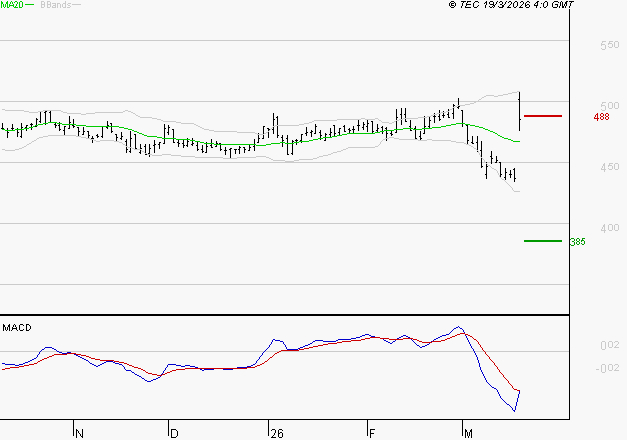Click the 450 price axis label
Viewport: 627px width, 440px height.
[x=609, y=167]
